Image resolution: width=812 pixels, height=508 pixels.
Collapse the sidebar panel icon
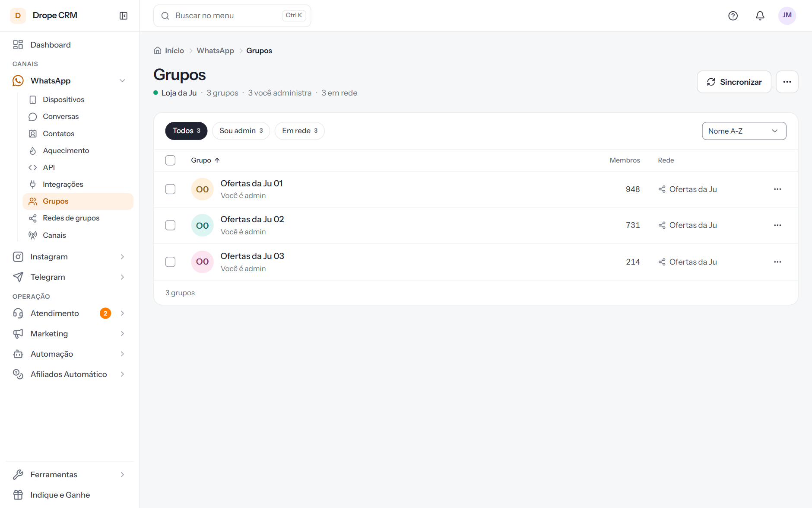tap(124, 16)
